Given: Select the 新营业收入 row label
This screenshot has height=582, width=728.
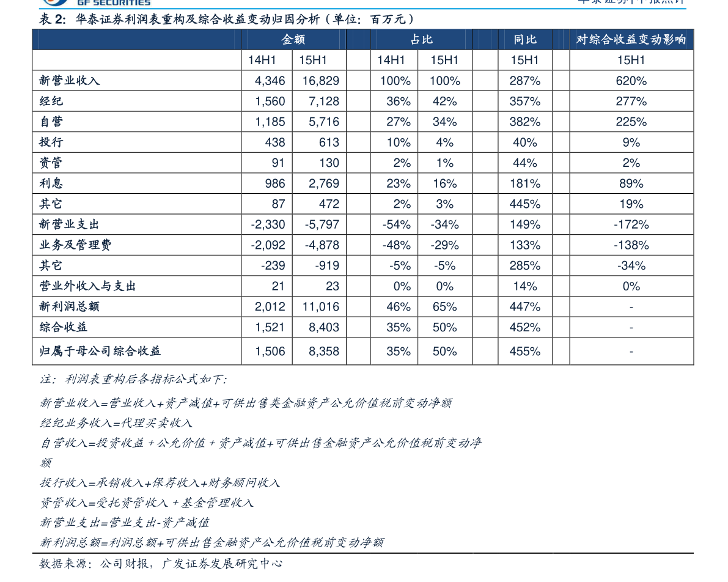Looking at the screenshot, I should (69, 81).
